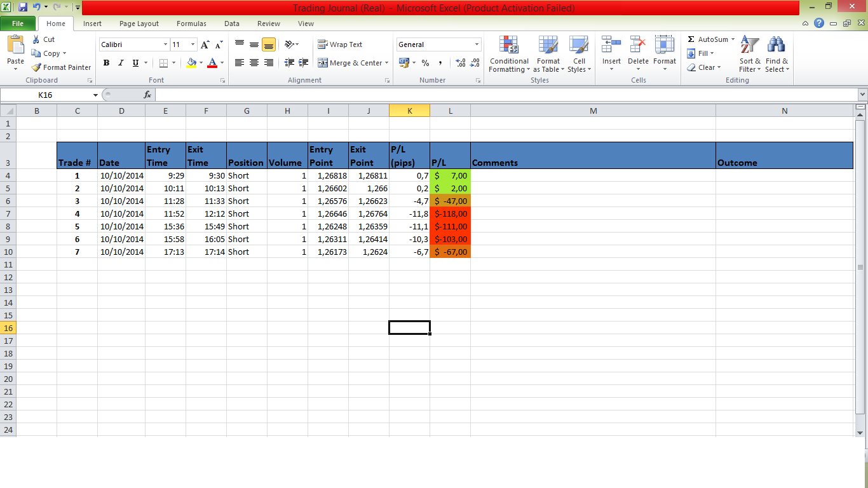Click the vertical scrollbar down arrow

(860, 433)
